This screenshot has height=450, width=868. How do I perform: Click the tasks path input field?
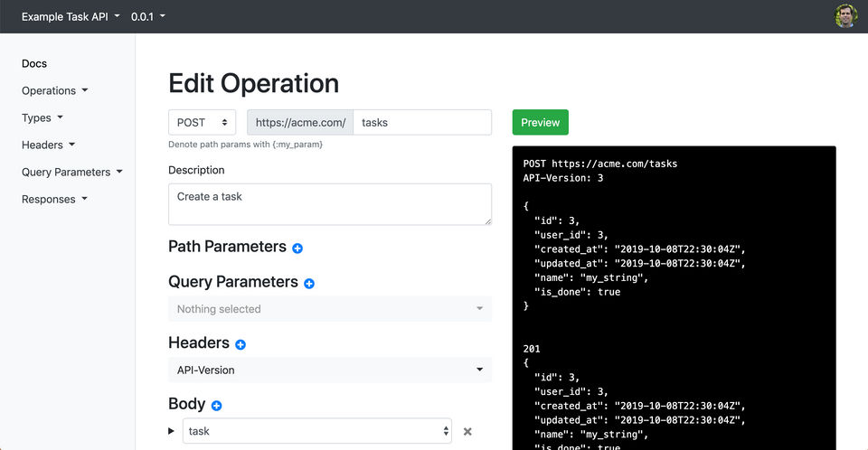[421, 123]
